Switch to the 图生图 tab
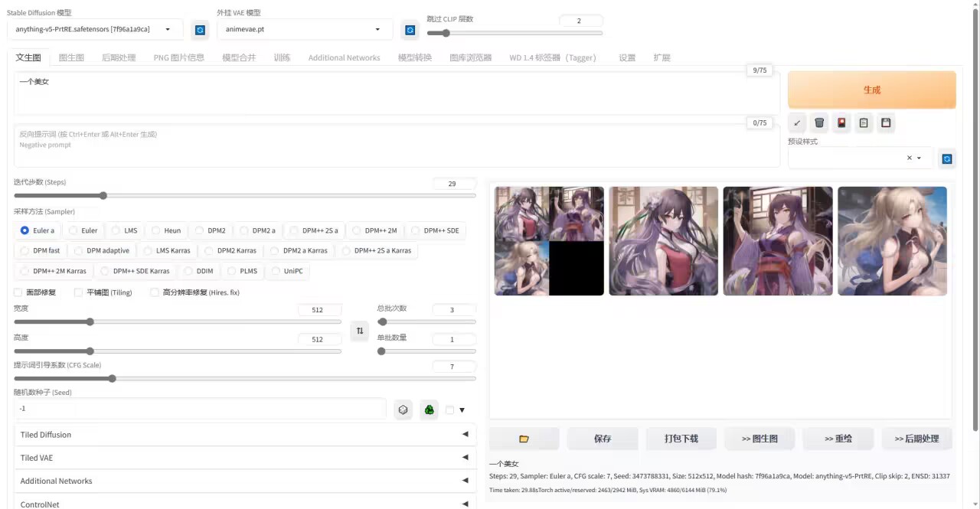The height and width of the screenshot is (509, 980). click(71, 57)
